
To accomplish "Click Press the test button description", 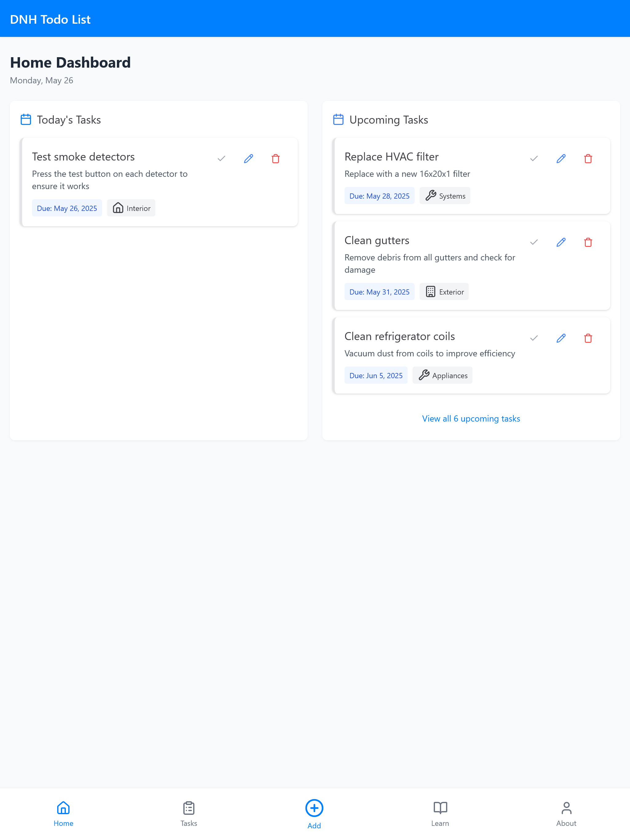I will [110, 180].
